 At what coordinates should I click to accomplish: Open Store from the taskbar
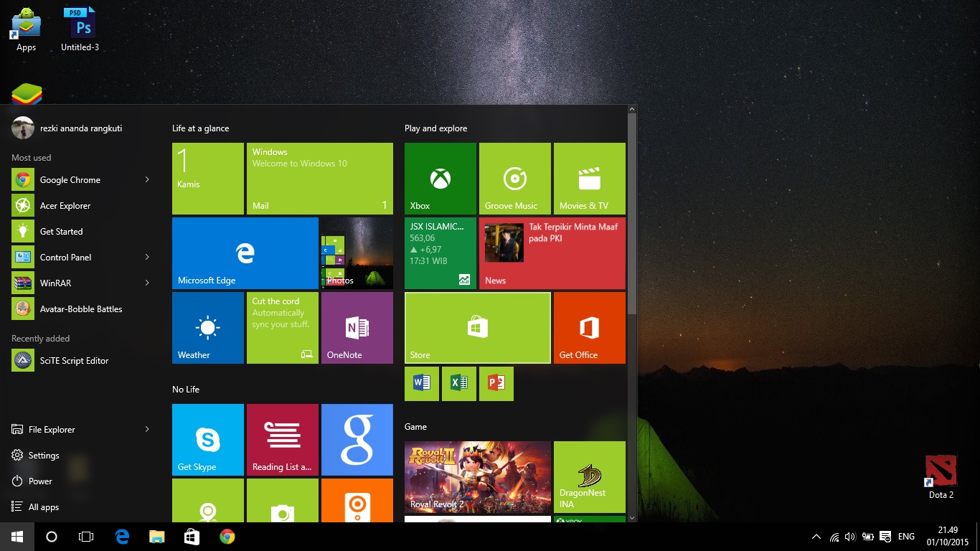point(192,537)
